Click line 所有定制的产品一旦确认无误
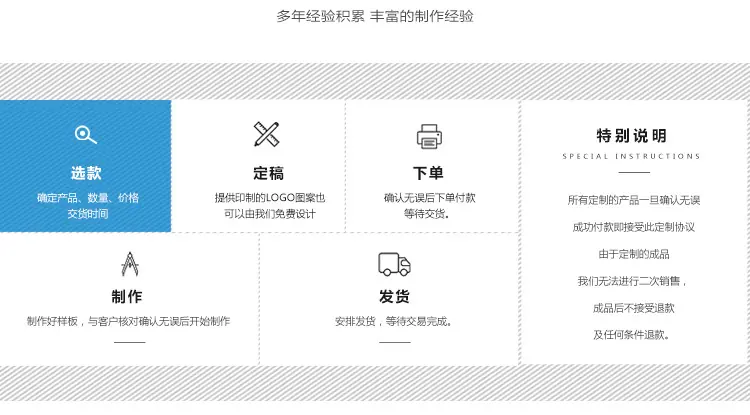The height and width of the screenshot is (415, 750). click(634, 200)
